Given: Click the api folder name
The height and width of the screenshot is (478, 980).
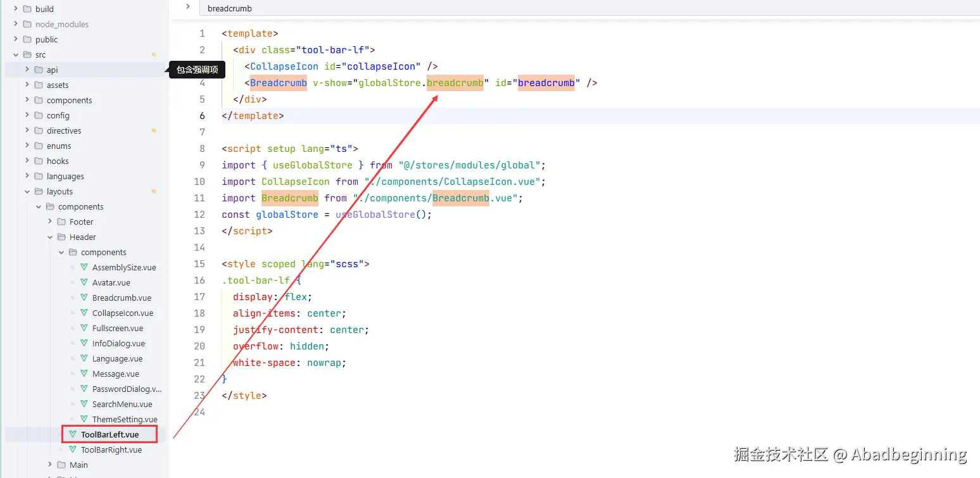Looking at the screenshot, I should [x=52, y=70].
